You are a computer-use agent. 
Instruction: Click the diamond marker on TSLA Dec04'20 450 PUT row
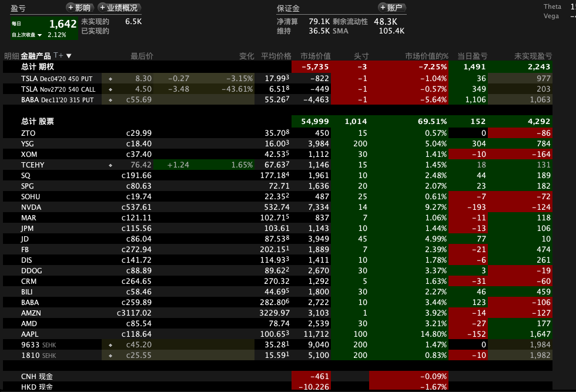110,79
